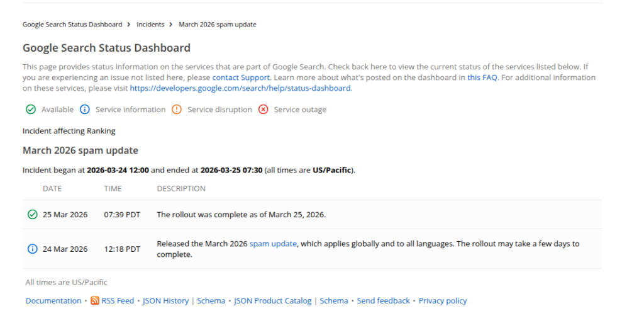Image resolution: width=644 pixels, height=323 pixels.
Task: Open the contact Support link
Action: [241, 77]
